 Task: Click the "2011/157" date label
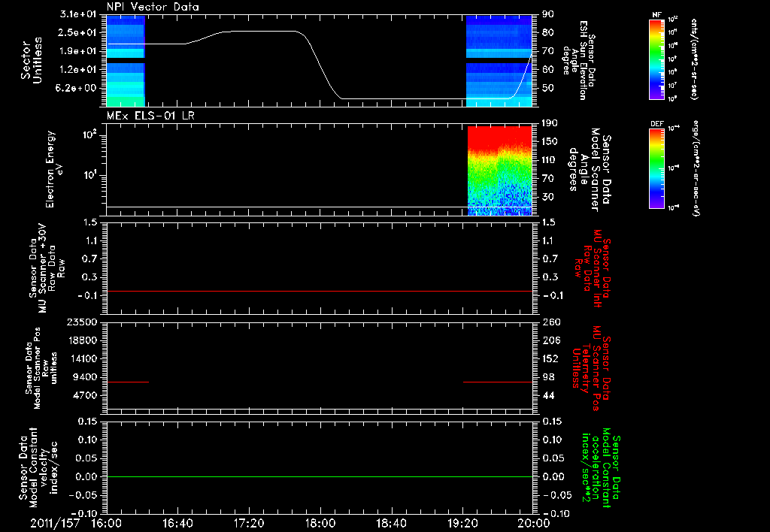pyautogui.click(x=54, y=523)
